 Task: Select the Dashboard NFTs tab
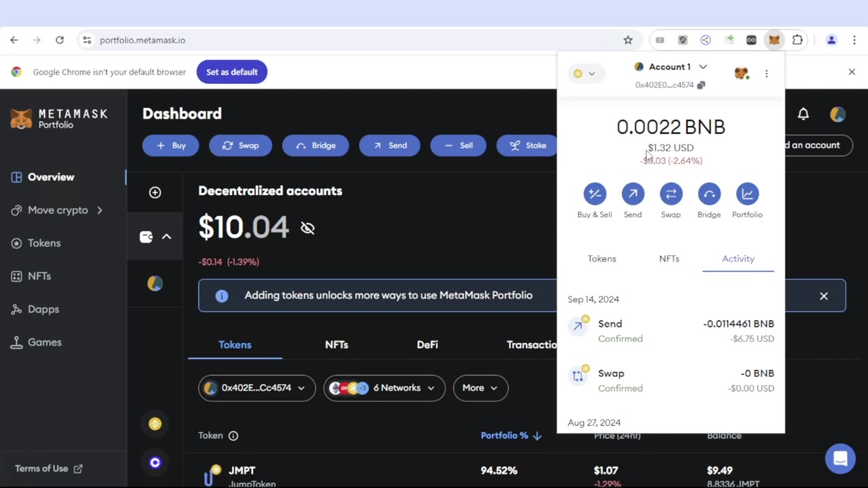point(336,345)
